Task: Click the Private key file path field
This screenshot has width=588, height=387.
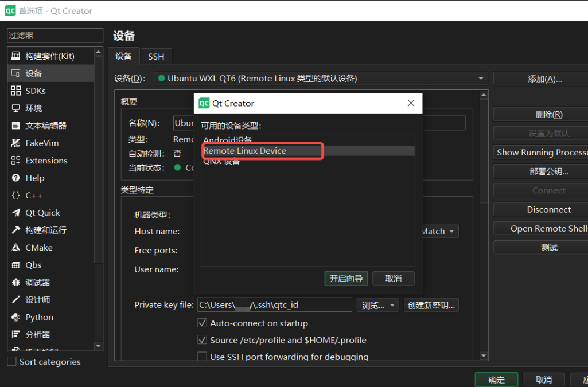Action: point(275,305)
